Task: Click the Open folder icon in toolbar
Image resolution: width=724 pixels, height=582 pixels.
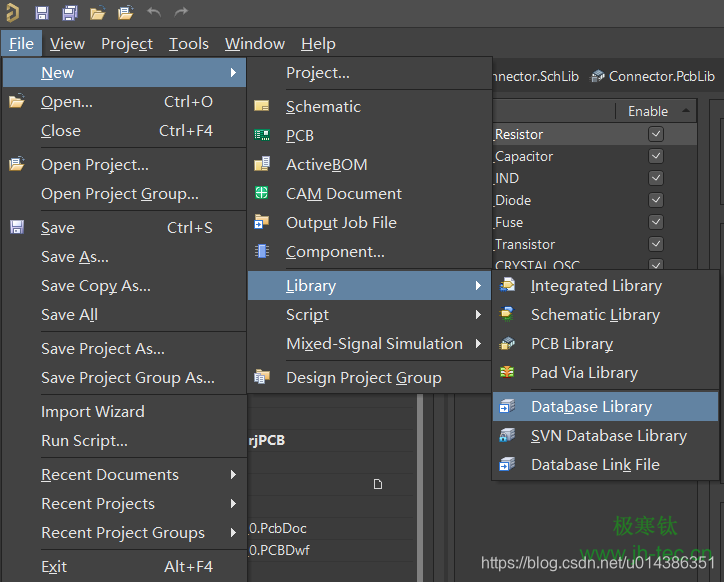Action: point(97,13)
